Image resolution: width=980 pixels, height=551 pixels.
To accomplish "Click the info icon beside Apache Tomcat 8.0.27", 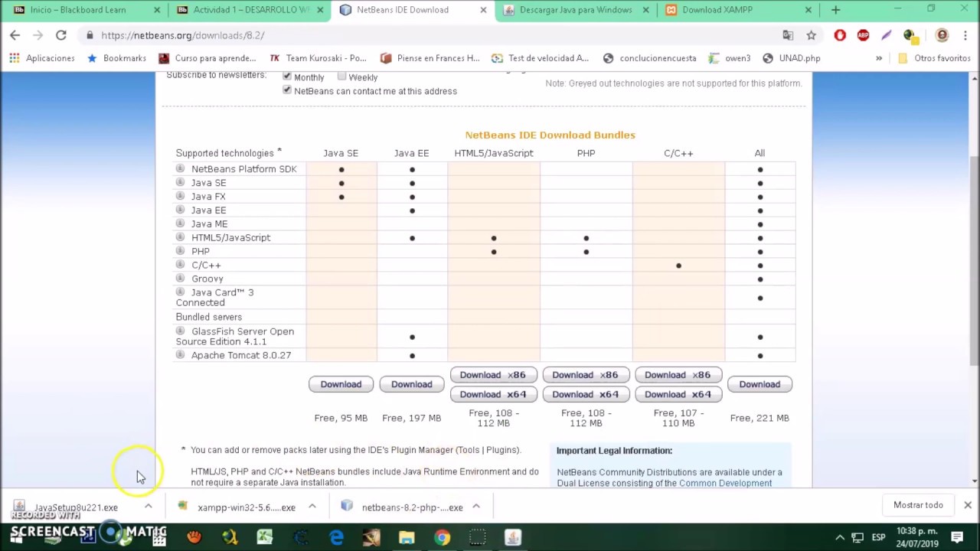I will (181, 354).
